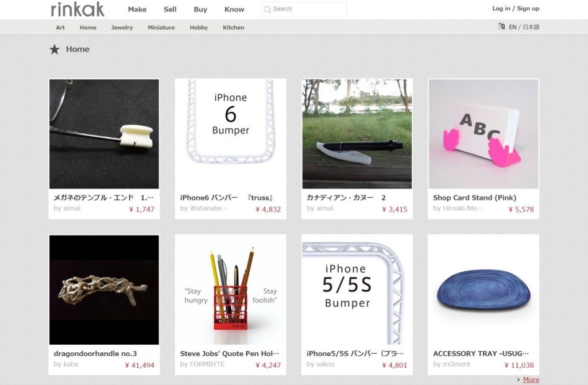Select the Kitchen category tab
This screenshot has height=385, width=588.
pyautogui.click(x=233, y=28)
